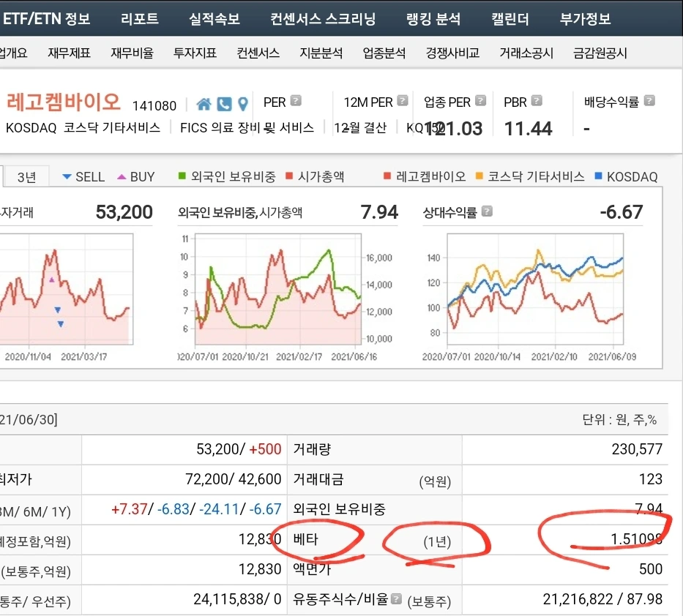The height and width of the screenshot is (616, 683).
Task: Click the 거래대금 value 123
Action: (650, 479)
